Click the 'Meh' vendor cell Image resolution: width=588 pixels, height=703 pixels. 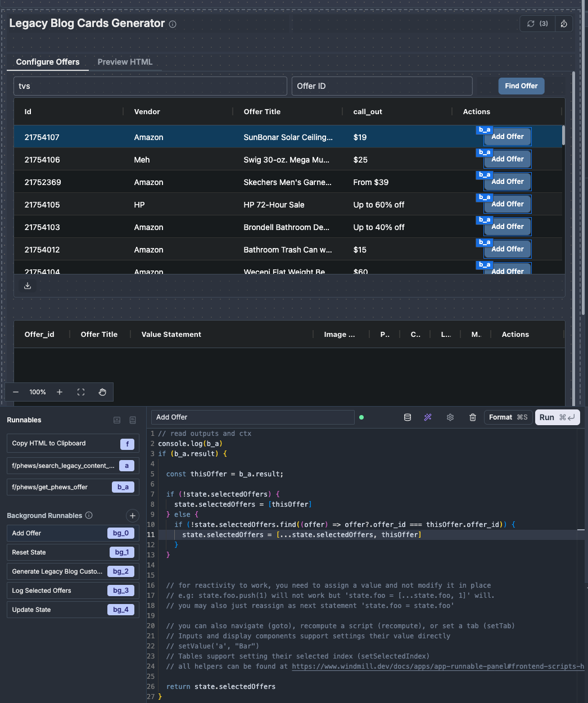[x=178, y=160]
